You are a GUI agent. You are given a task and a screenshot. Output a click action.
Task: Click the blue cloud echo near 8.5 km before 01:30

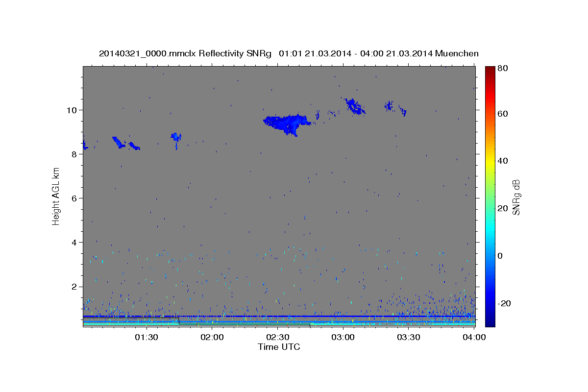pyautogui.click(x=119, y=142)
